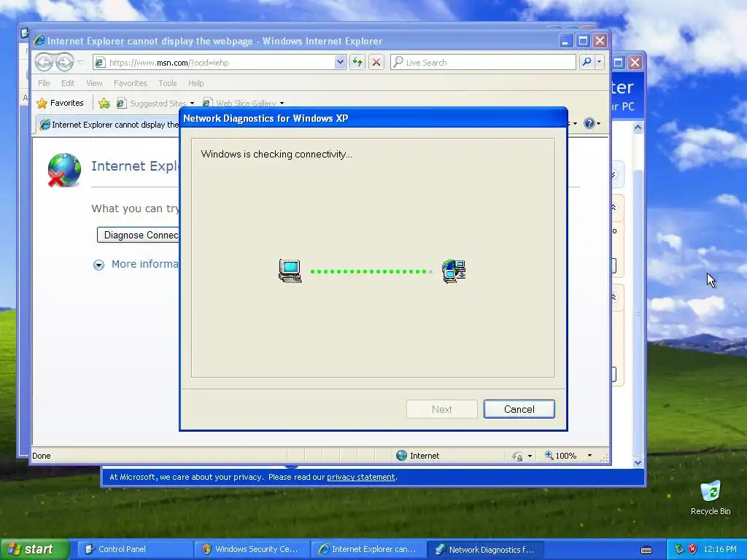Open the View menu

(x=94, y=83)
